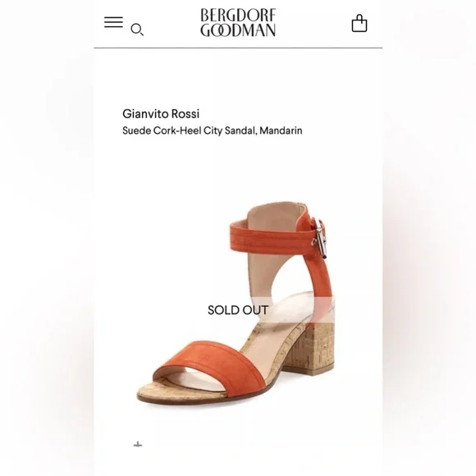
Task: Open search with the magnifying glass icon
Action: pos(137,30)
